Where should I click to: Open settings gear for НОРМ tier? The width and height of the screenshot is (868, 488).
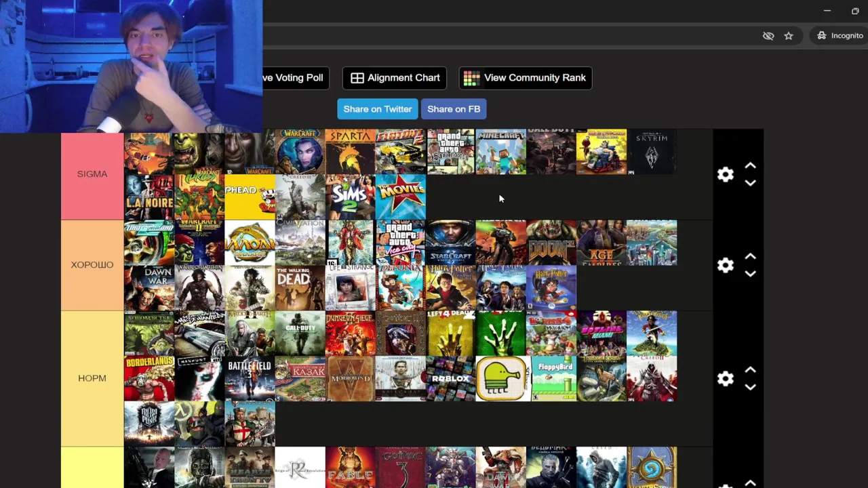pyautogui.click(x=726, y=378)
